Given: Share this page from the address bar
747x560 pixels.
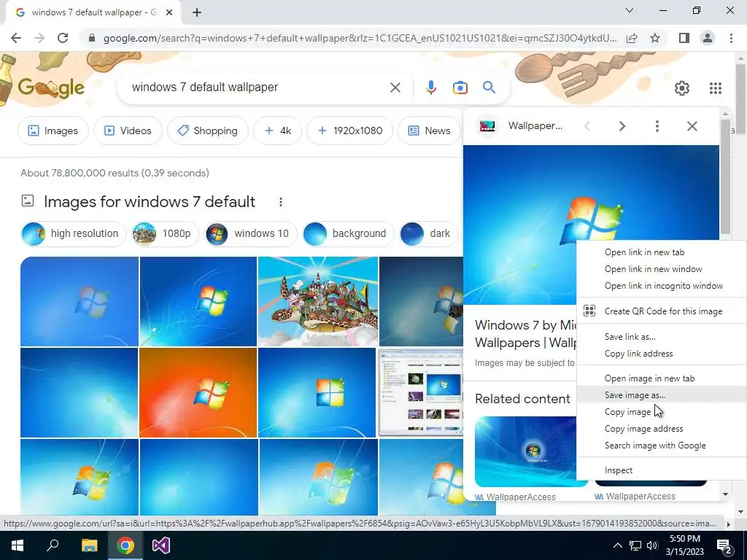Looking at the screenshot, I should click(632, 38).
